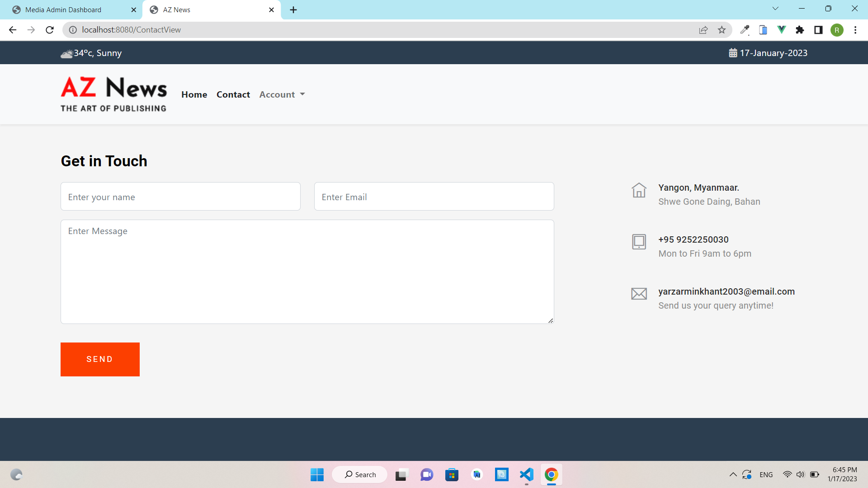Open the tab search chevron
Viewport: 868px width, 488px height.
[x=775, y=9]
